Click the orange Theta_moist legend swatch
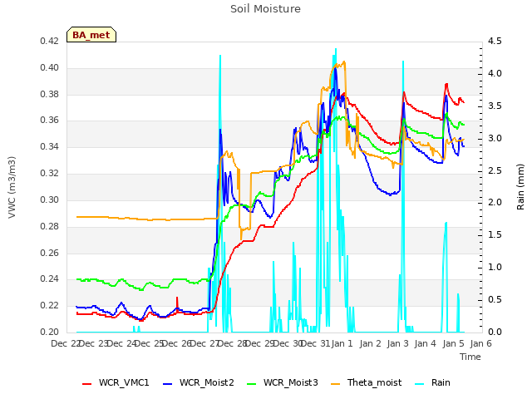Screen dimensions: 532x399 click(x=335, y=384)
